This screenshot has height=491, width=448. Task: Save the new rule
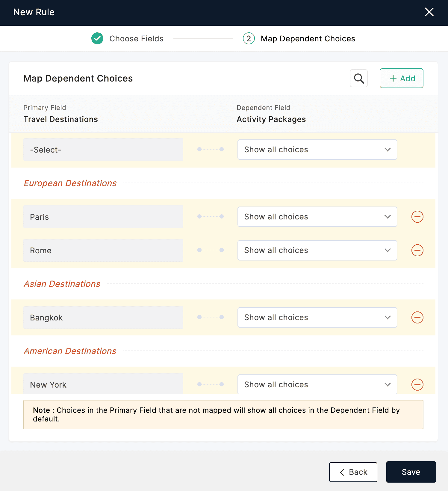point(411,472)
